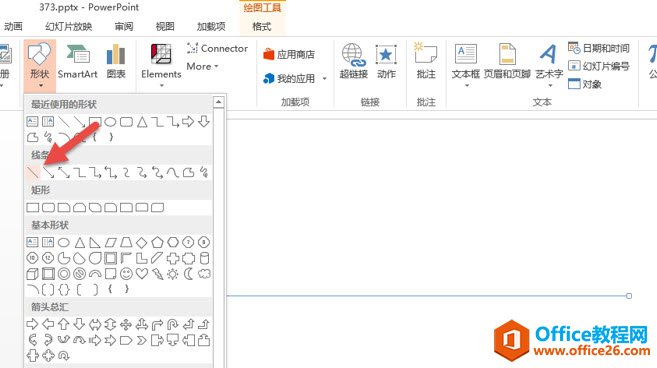Select the parallelogram in 基本形状
The width and height of the screenshot is (657, 368).
point(111,242)
